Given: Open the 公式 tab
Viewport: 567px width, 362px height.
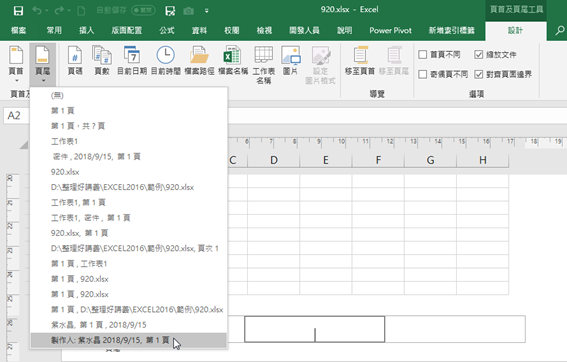Looking at the screenshot, I should click(x=167, y=30).
